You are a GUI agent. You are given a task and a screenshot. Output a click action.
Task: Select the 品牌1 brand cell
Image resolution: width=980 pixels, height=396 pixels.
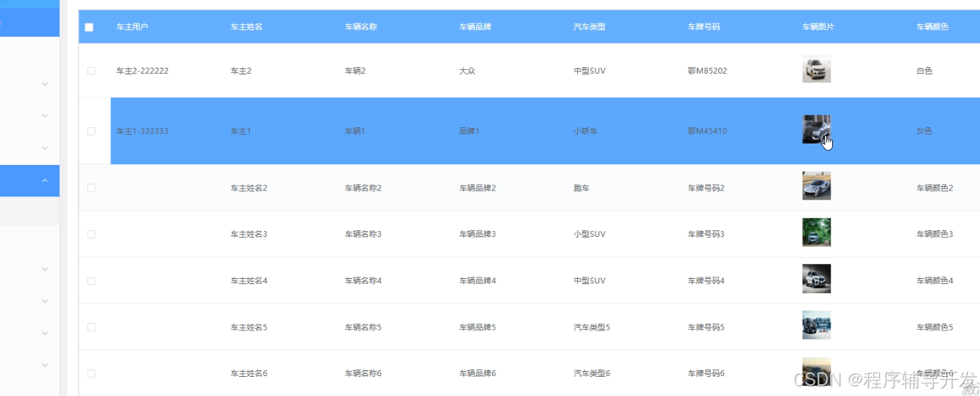click(469, 131)
